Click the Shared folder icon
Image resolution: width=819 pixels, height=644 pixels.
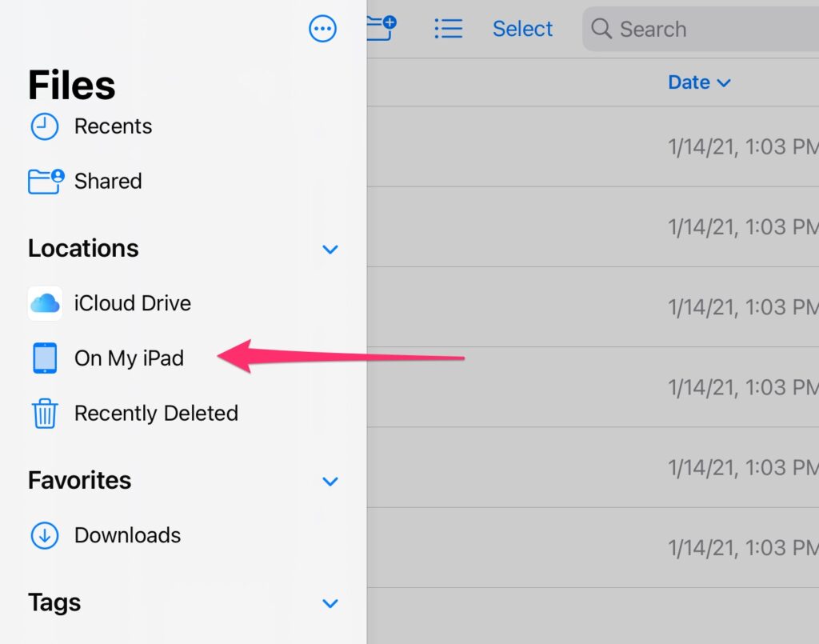(46, 182)
